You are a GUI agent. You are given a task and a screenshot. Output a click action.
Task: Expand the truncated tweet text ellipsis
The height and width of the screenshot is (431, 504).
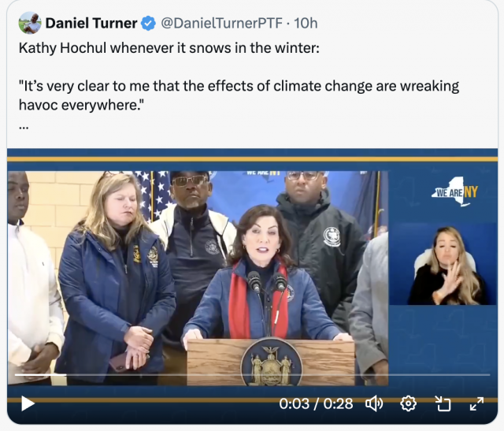click(24, 125)
